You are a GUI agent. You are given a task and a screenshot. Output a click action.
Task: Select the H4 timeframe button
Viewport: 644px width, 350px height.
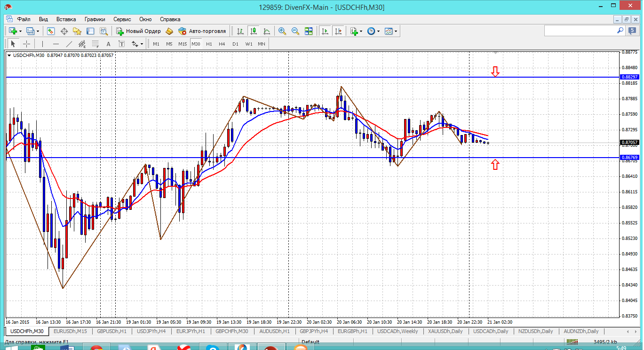coord(222,44)
